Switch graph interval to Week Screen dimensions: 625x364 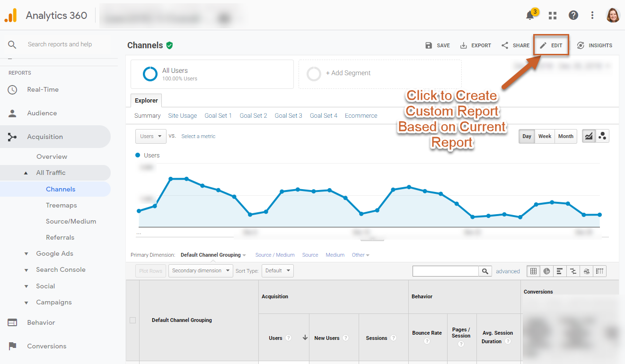coord(545,136)
